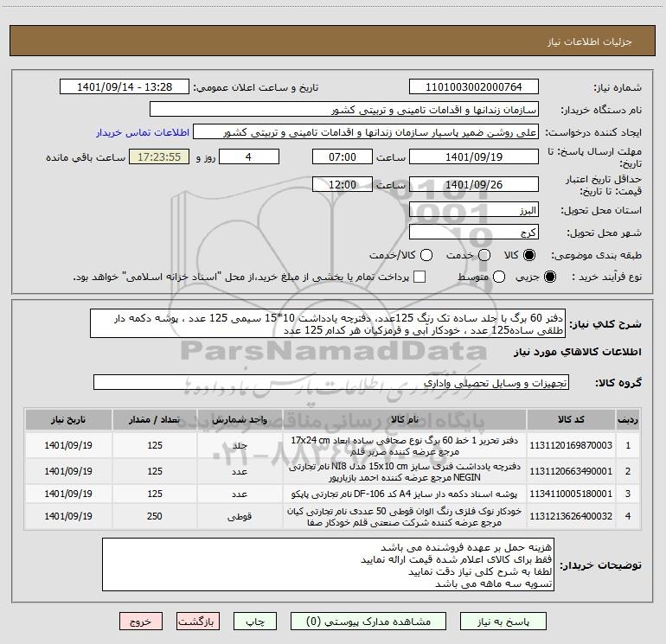Click the واحد شمارش column header
The width and height of the screenshot is (666, 644).
click(240, 420)
